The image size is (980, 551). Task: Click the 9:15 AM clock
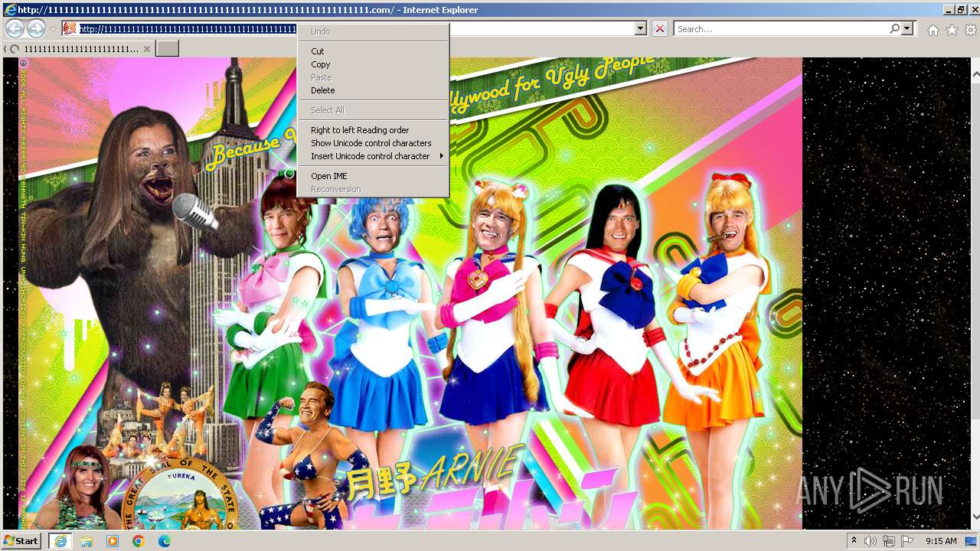pos(941,541)
